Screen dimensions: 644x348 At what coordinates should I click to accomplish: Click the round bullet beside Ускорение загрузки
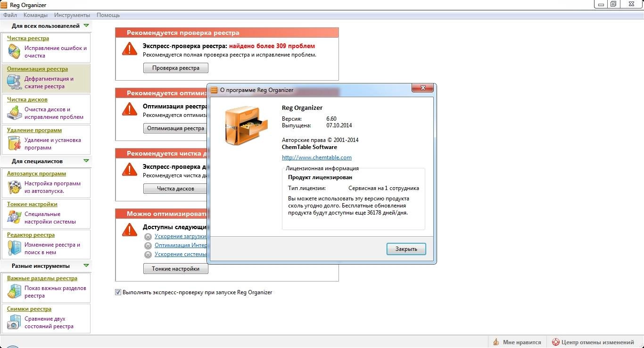coord(148,237)
